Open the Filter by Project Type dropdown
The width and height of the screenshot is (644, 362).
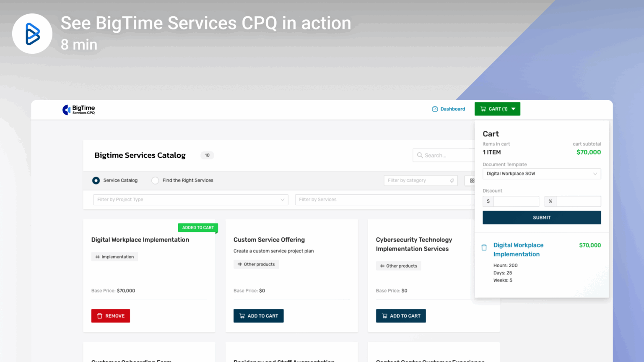pyautogui.click(x=190, y=199)
